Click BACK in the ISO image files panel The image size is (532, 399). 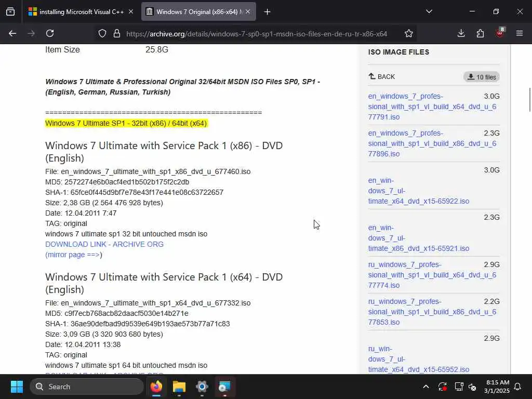382,77
